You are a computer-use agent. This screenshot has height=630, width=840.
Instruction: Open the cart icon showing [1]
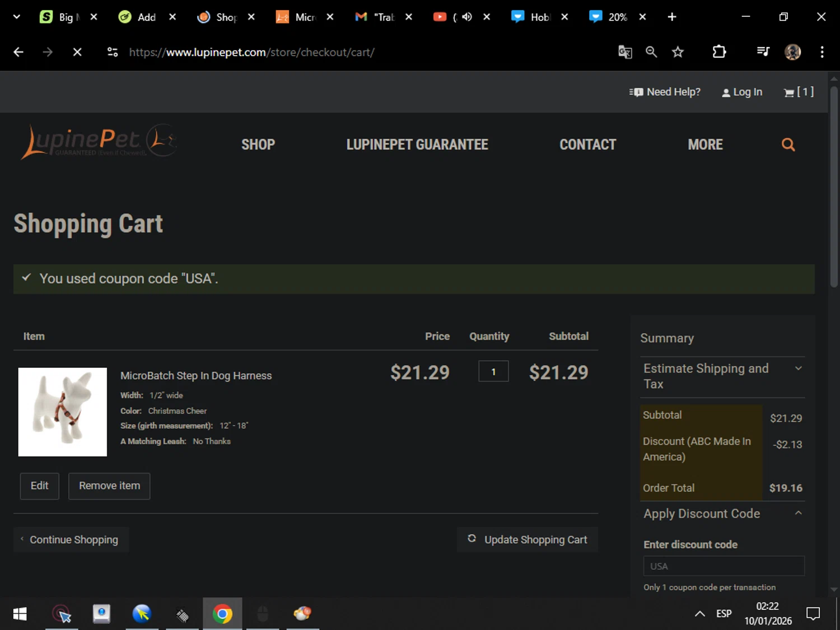point(799,92)
